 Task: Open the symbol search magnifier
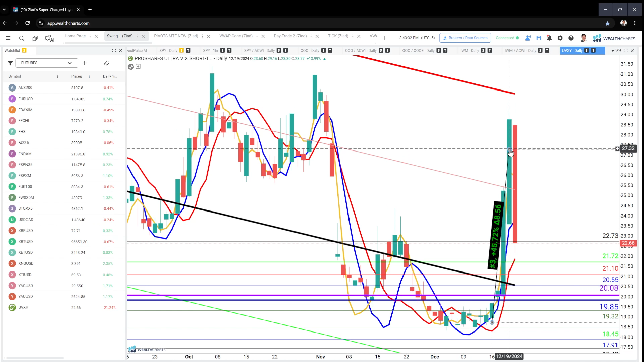tap(22, 38)
